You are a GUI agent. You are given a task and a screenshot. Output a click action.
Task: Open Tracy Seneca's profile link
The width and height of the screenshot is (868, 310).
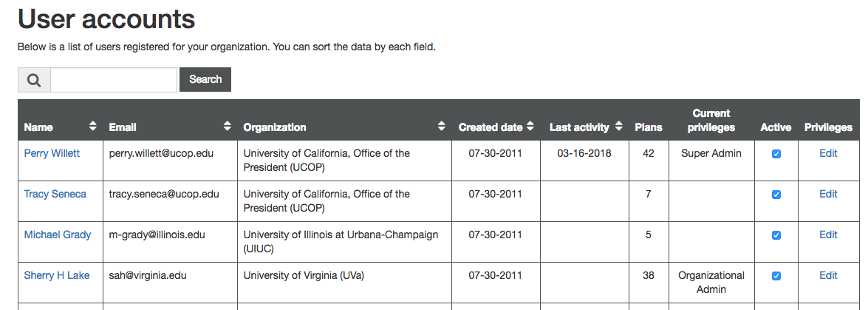(55, 194)
